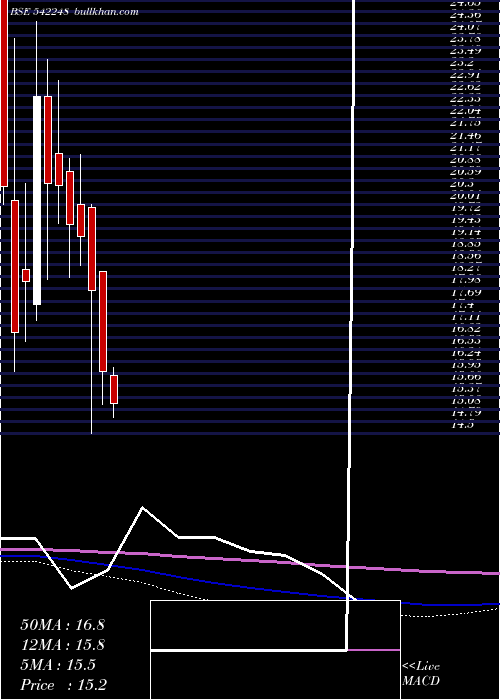Select the 50MA : 16.8 reading
Image resolution: width=500 pixels, height=700 pixels.
62,625
